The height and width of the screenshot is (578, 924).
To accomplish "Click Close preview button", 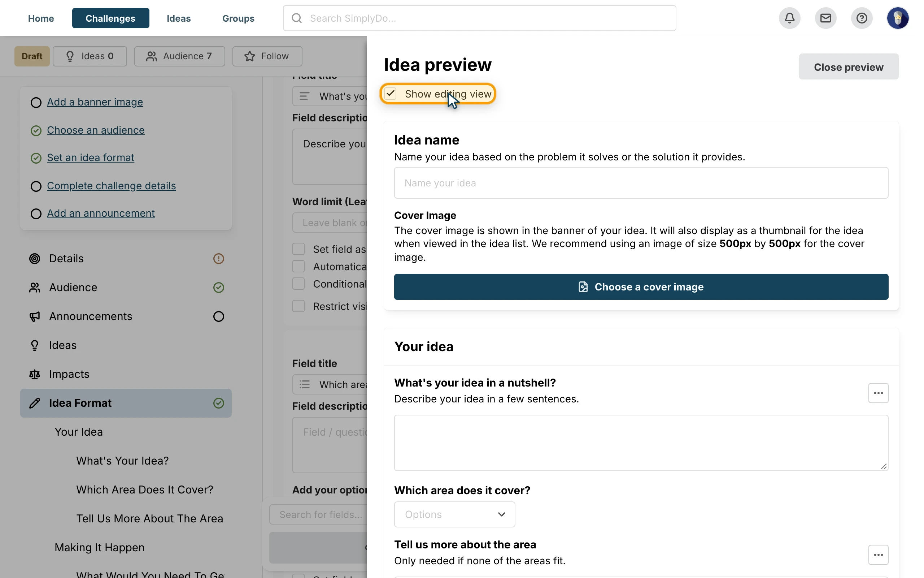I will coord(849,67).
